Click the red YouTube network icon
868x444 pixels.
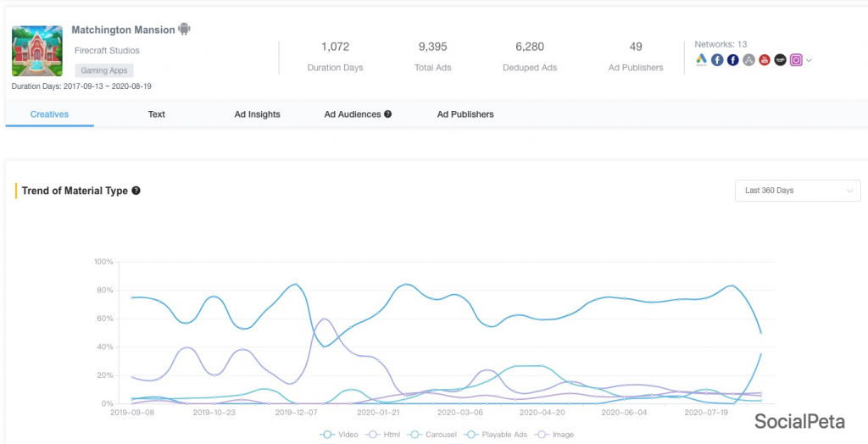[765, 60]
